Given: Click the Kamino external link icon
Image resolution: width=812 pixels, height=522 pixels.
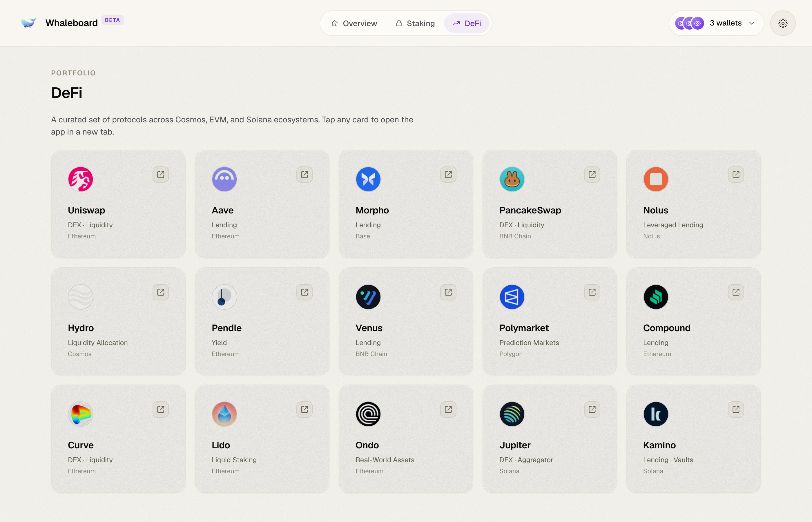Looking at the screenshot, I should 736,409.
